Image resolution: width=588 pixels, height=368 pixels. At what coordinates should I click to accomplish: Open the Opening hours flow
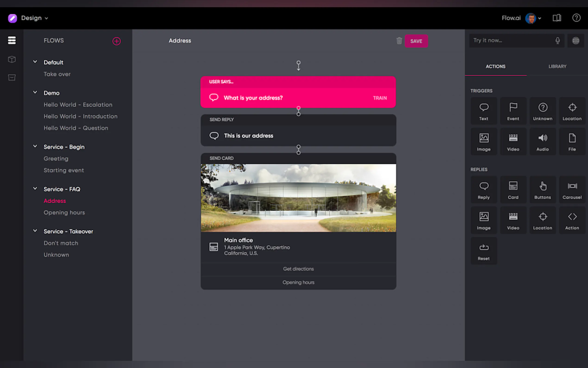[64, 213]
